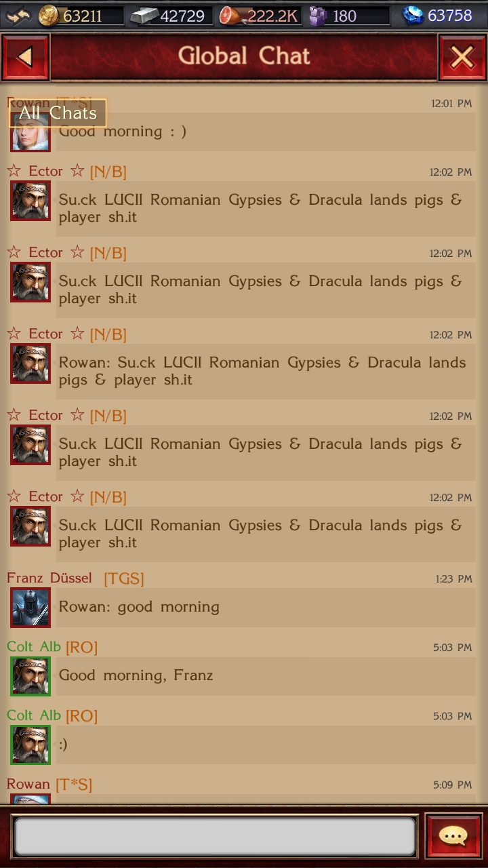The height and width of the screenshot is (868, 488).
Task: Click the [RO] tag above the smiley message
Action: [x=81, y=715]
